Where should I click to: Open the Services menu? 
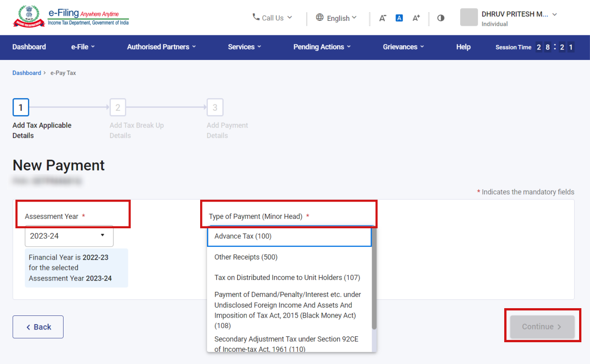pyautogui.click(x=244, y=47)
